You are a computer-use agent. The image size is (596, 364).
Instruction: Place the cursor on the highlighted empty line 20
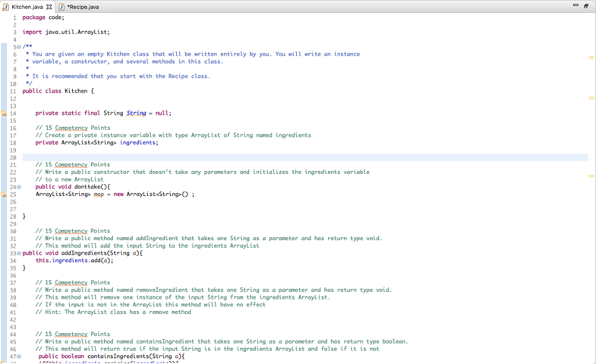305,158
